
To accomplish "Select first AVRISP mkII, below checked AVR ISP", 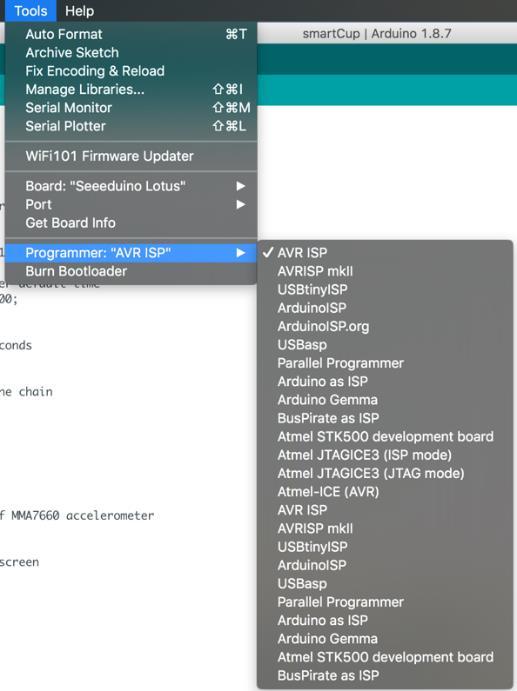I will click(x=385, y=271).
